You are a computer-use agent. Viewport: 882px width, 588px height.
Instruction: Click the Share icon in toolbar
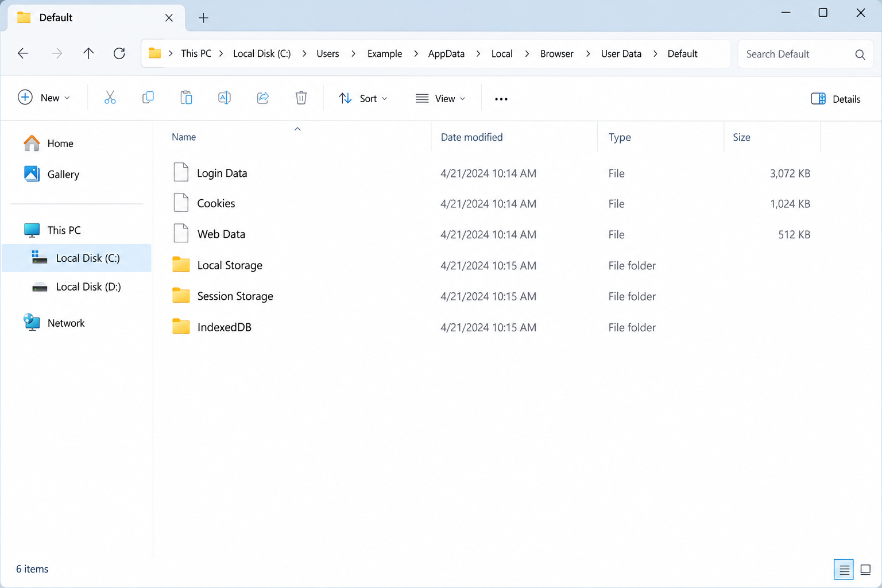pos(263,98)
